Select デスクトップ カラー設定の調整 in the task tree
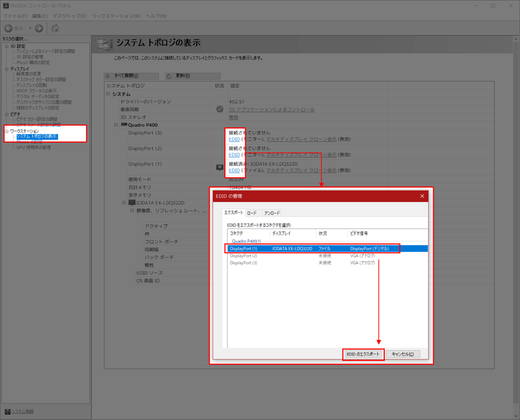 41,79
